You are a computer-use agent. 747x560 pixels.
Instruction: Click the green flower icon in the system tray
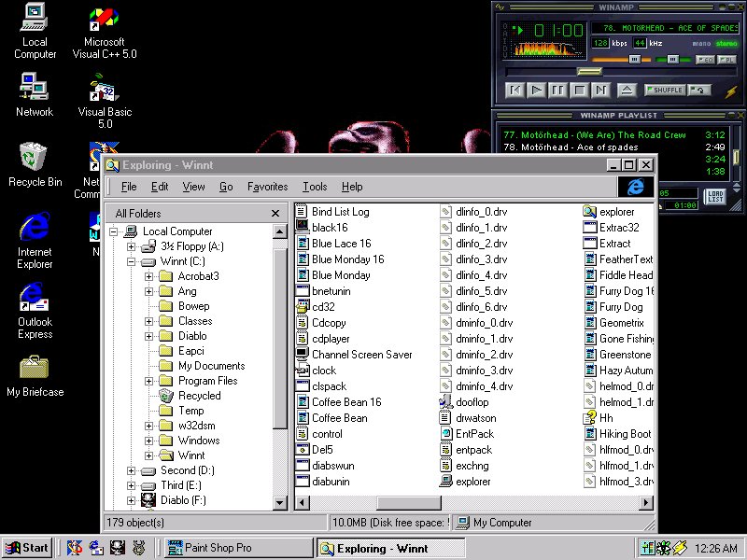664,548
